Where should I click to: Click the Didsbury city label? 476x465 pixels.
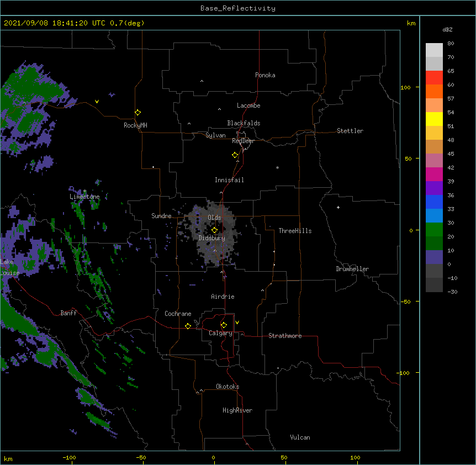coord(212,238)
